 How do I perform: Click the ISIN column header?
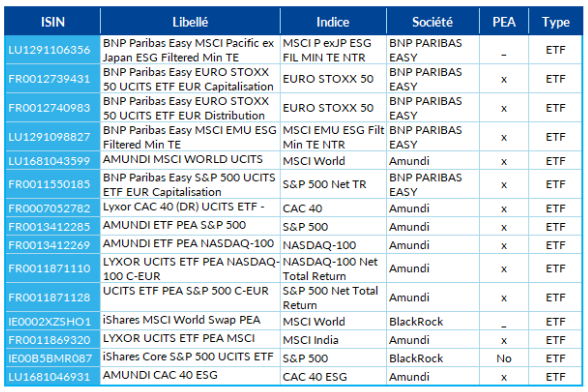coord(52,22)
